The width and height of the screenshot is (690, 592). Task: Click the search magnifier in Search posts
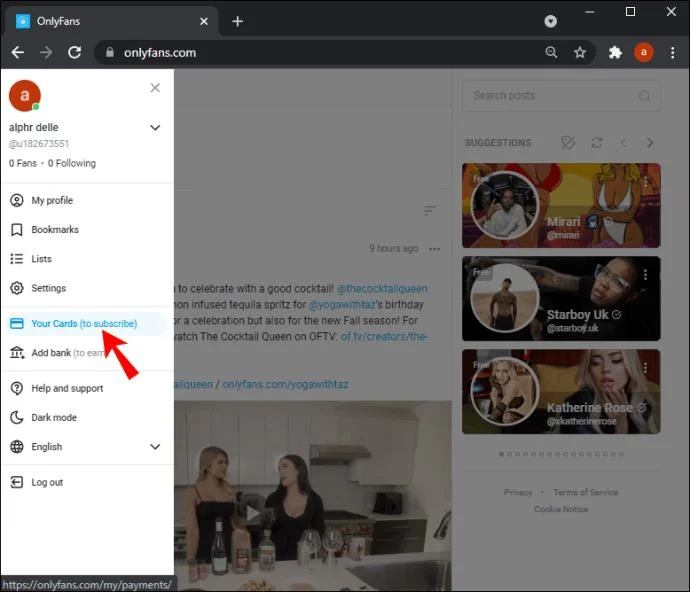(x=644, y=96)
